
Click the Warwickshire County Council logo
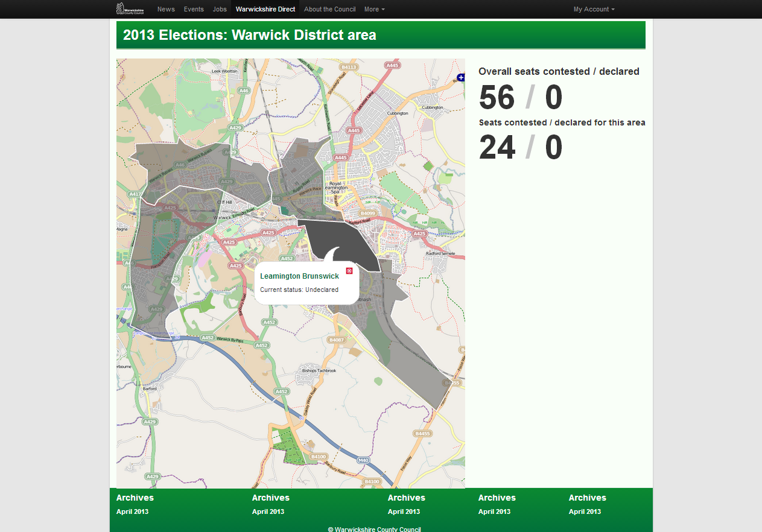[130, 9]
